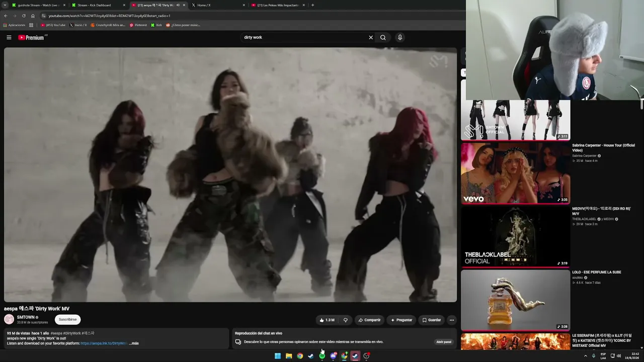
Task: Start voice search with the microphone
Action: [400, 37]
